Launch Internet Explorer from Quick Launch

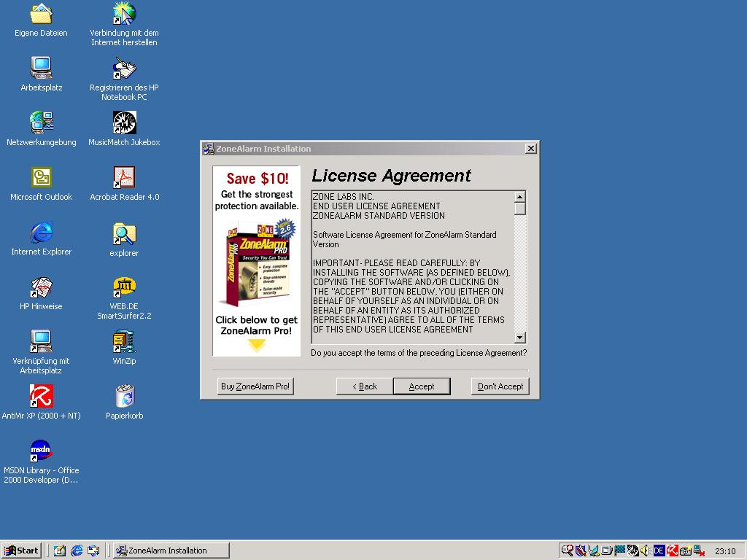pos(77,551)
